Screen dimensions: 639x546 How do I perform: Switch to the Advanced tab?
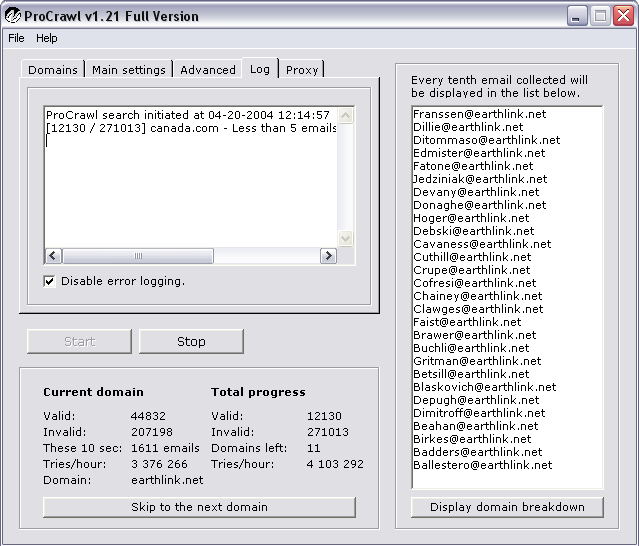[x=208, y=70]
